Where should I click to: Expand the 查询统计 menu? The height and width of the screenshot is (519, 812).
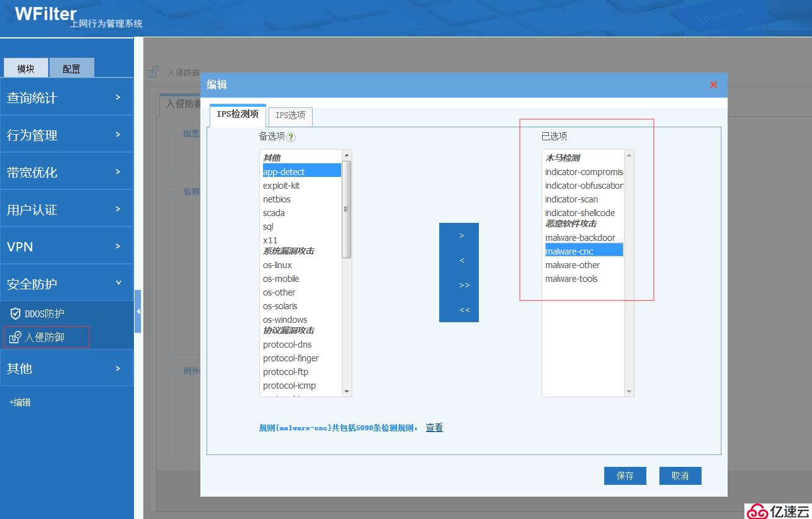[66, 97]
